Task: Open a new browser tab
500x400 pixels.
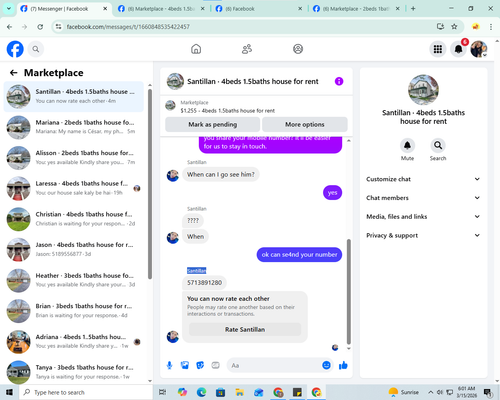Action: [x=413, y=9]
